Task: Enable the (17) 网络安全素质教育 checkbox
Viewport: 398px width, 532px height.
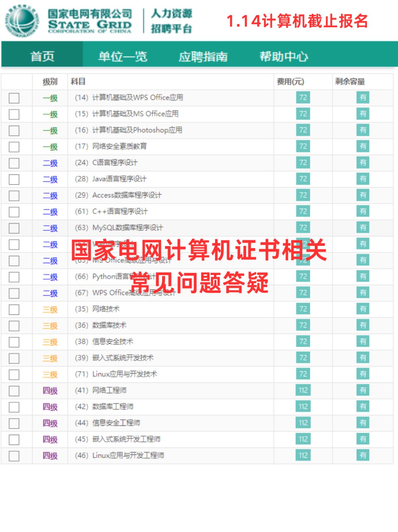Action: click(x=14, y=147)
